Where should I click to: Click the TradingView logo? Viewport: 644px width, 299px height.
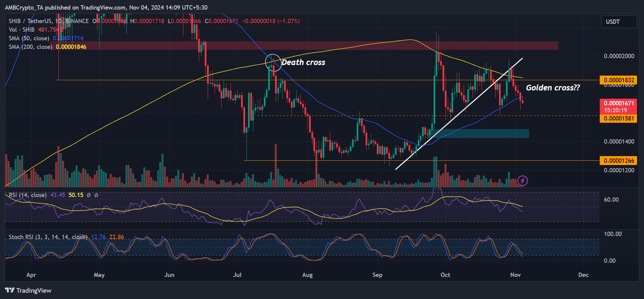click(x=28, y=290)
